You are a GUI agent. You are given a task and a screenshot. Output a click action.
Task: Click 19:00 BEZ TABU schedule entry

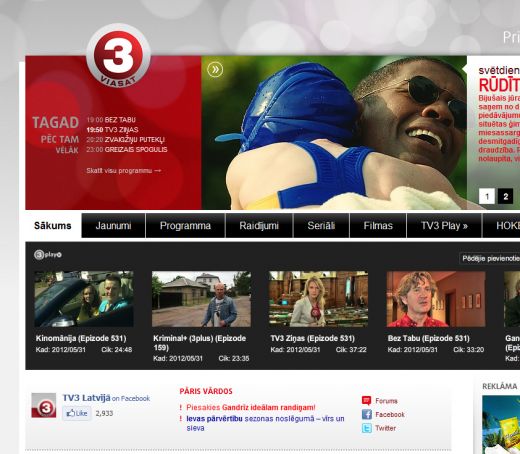[x=111, y=120]
